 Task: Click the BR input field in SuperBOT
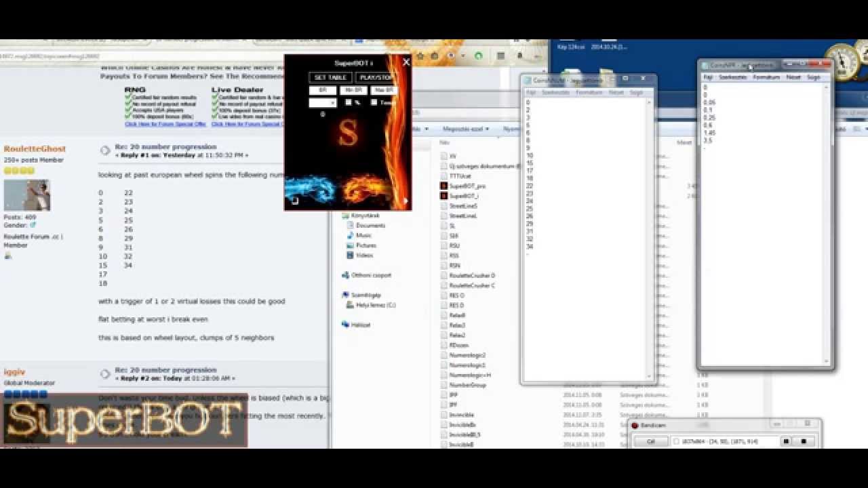[x=323, y=90]
